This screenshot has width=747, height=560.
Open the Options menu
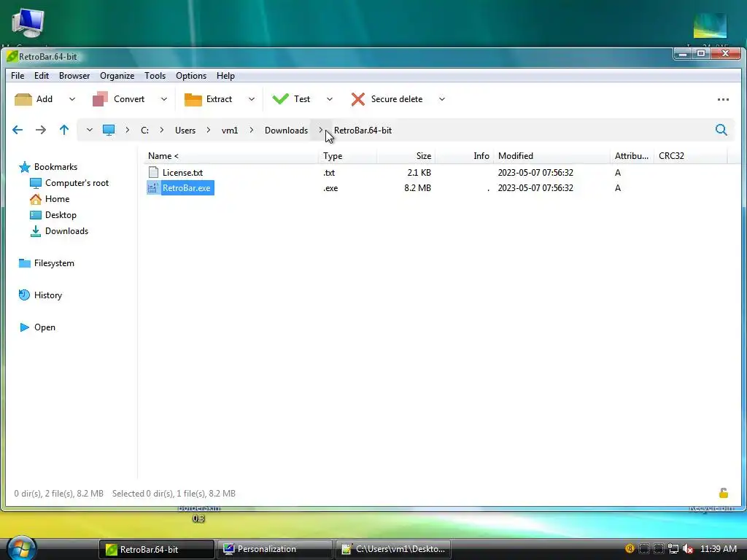pos(191,76)
